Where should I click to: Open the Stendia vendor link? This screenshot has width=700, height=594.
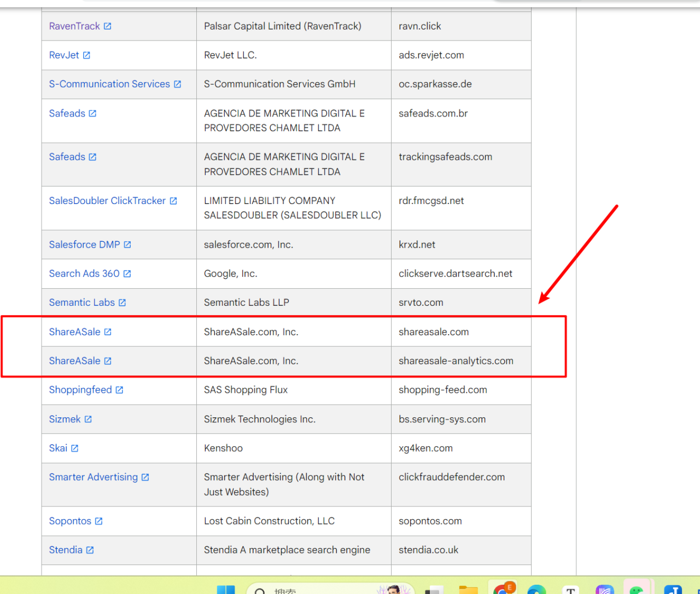coord(66,550)
